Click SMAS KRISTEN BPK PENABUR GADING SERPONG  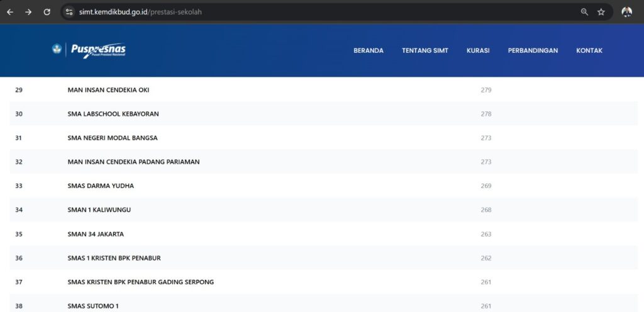(x=140, y=282)
